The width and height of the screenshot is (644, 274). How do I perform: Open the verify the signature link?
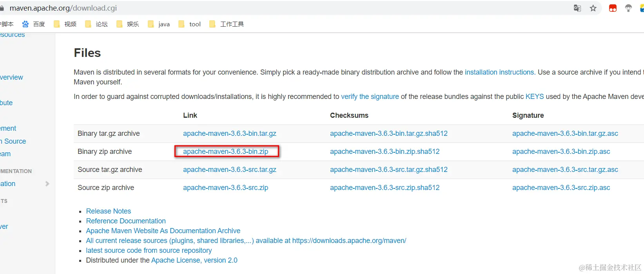click(x=370, y=97)
